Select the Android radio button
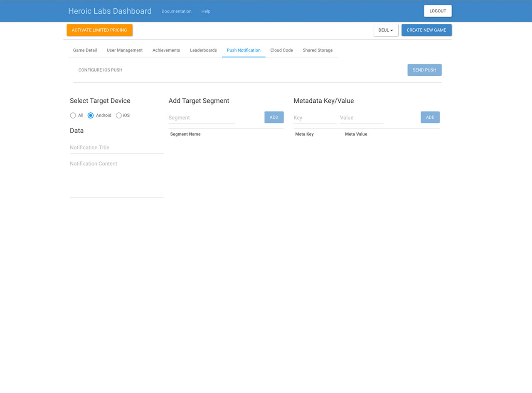 (91, 116)
